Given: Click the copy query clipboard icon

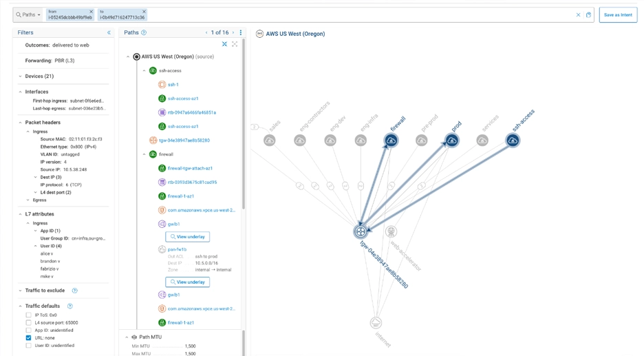Looking at the screenshot, I should tap(588, 14).
